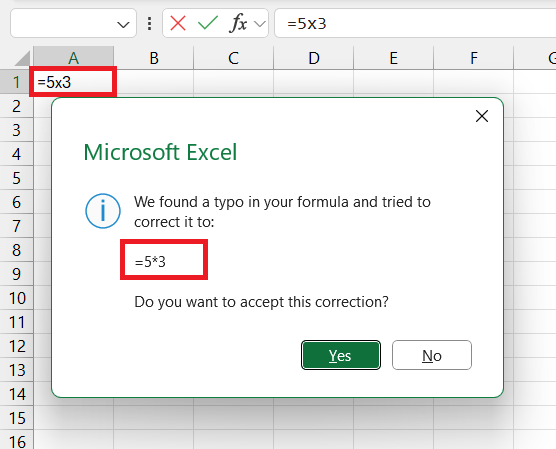Select row 6 header
This screenshot has width=556, height=449.
pyautogui.click(x=16, y=202)
